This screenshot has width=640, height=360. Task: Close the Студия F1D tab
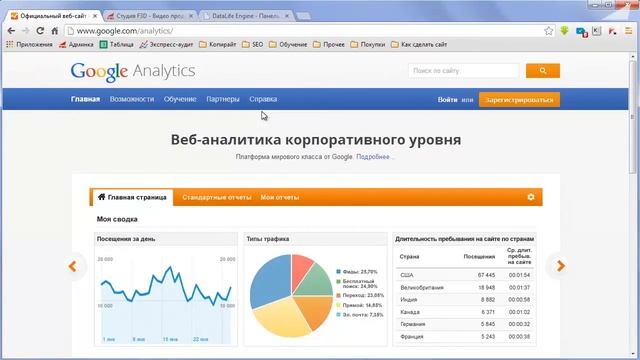[x=191, y=16]
